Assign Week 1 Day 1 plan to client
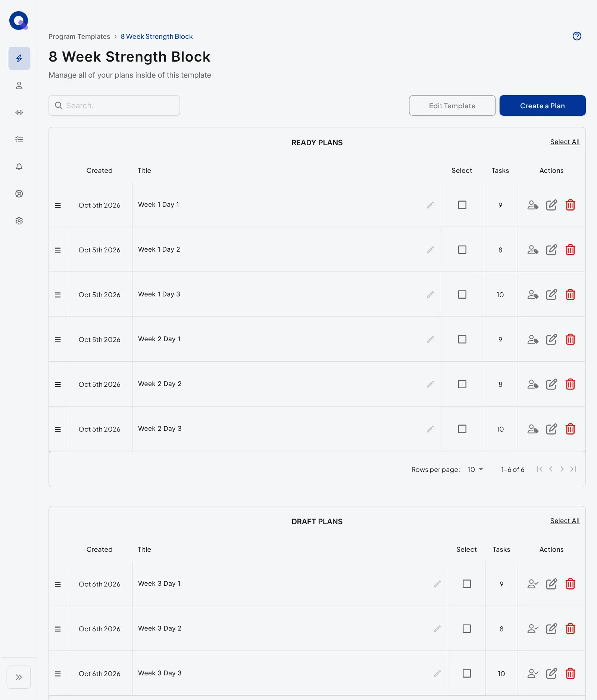597x700 pixels. point(533,205)
